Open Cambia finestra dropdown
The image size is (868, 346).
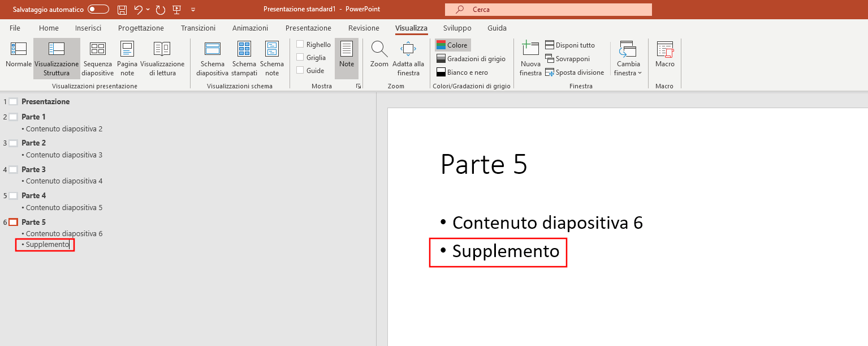[x=628, y=58]
